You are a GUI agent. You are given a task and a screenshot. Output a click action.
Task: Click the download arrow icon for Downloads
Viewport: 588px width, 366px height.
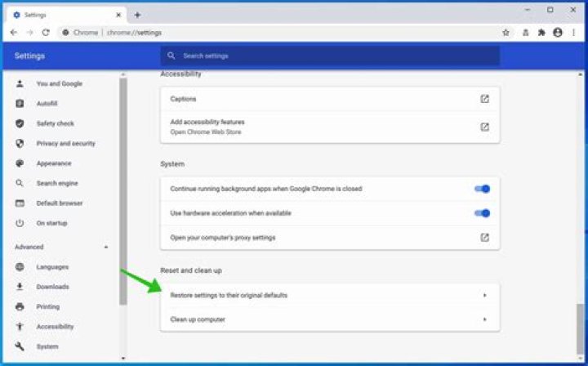20,287
